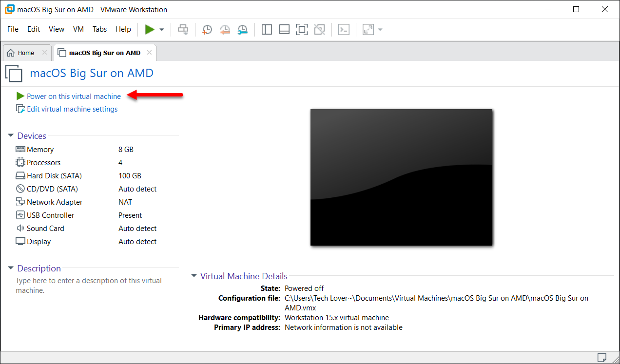Click the 100 GB hard disk value
This screenshot has width=620, height=364.
click(130, 176)
